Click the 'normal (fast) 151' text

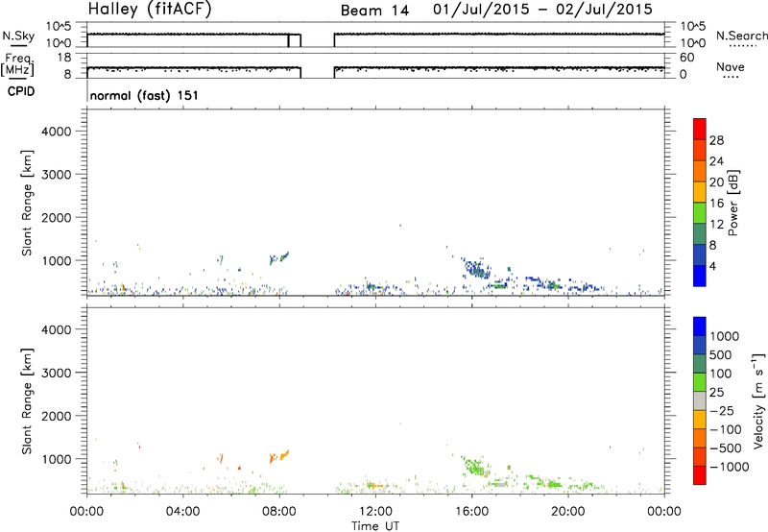click(144, 95)
